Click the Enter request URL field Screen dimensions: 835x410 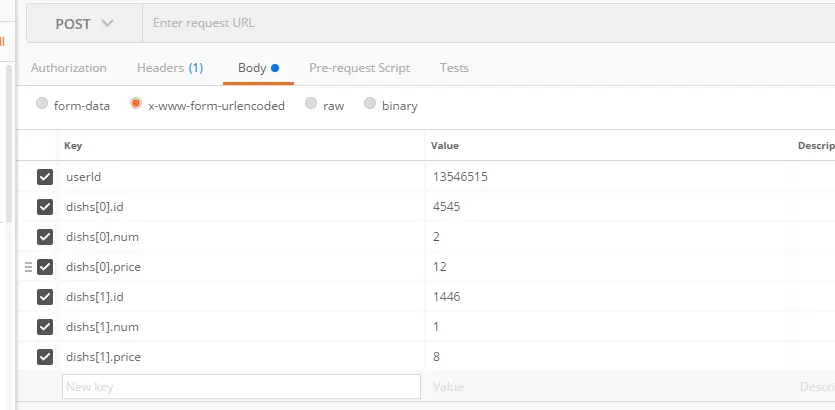click(488, 23)
